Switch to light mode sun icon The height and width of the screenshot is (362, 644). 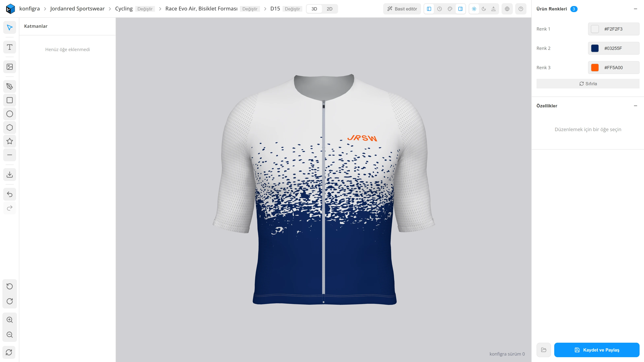(x=474, y=9)
